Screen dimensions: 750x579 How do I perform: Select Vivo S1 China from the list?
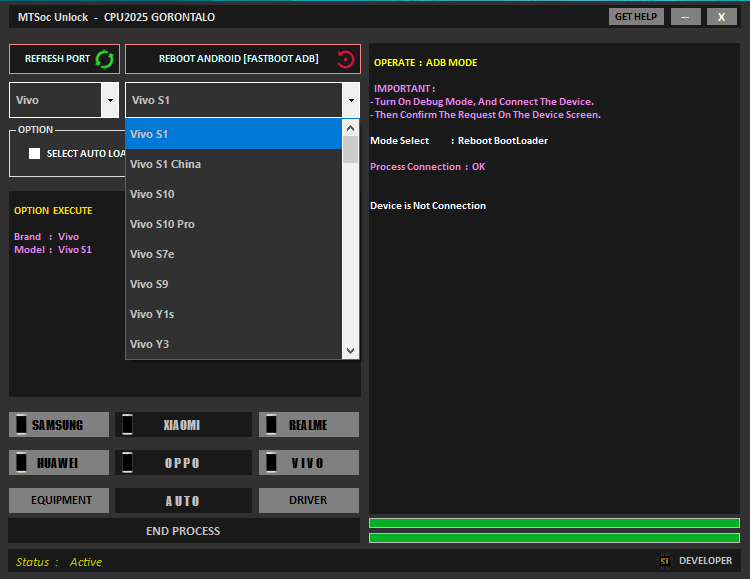[x=234, y=164]
